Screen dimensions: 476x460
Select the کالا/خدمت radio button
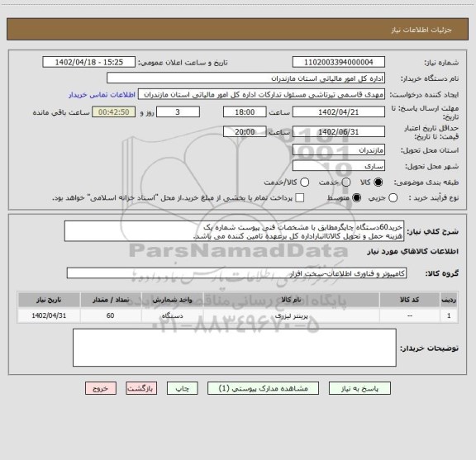tap(304, 183)
